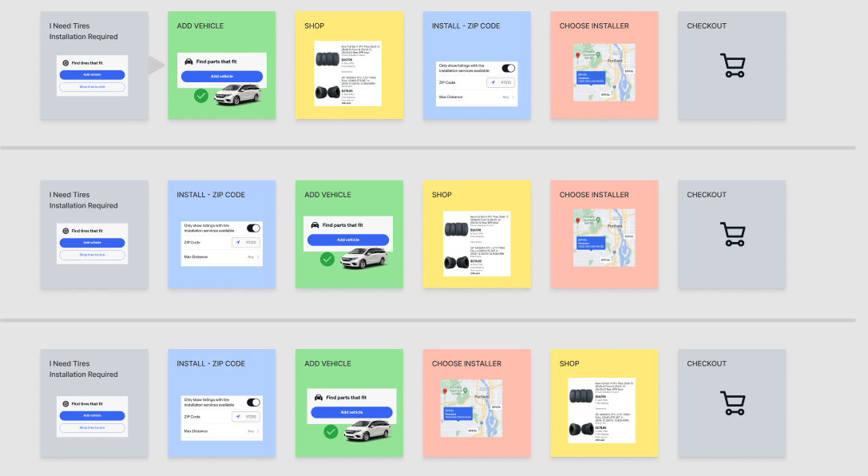Click tire icon beside 'Find tires that fit', top row
868x476 pixels.
click(65, 63)
